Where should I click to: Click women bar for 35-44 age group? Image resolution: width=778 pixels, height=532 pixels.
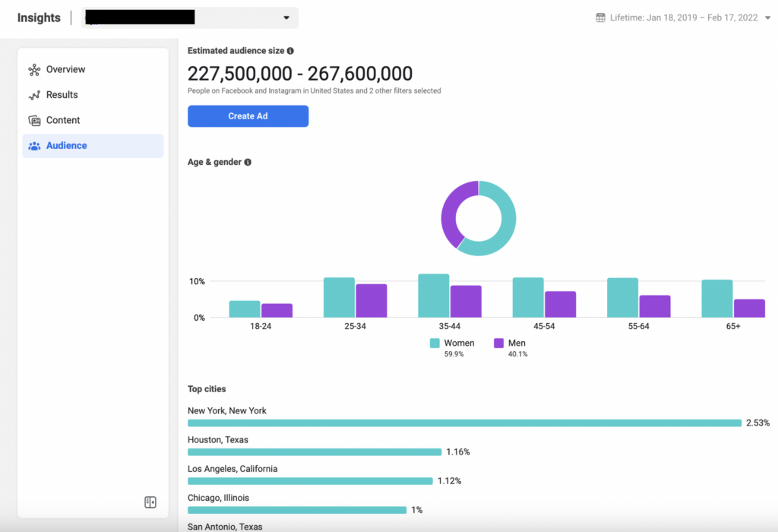tap(434, 296)
